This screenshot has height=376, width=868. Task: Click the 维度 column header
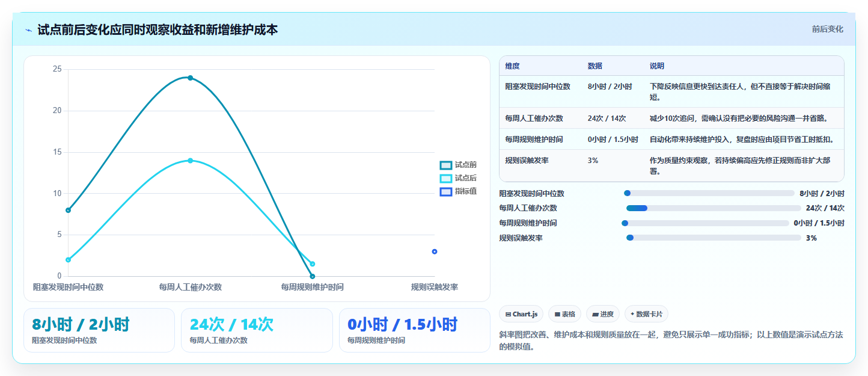[x=513, y=66]
